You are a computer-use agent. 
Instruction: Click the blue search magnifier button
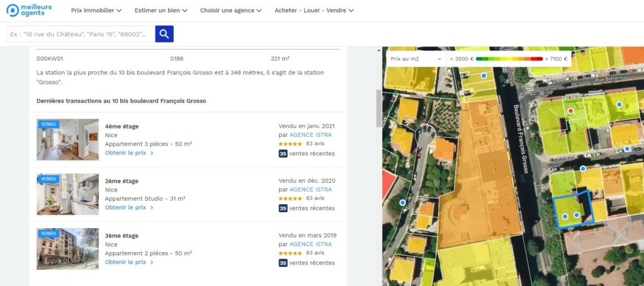[164, 34]
